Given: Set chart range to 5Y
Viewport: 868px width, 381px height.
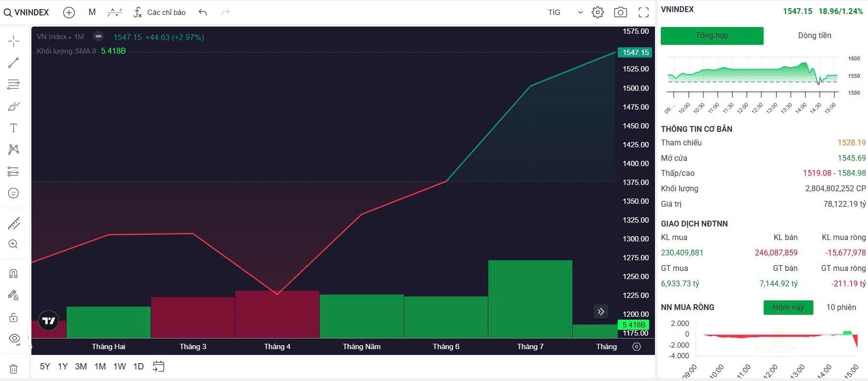Looking at the screenshot, I should tap(45, 367).
